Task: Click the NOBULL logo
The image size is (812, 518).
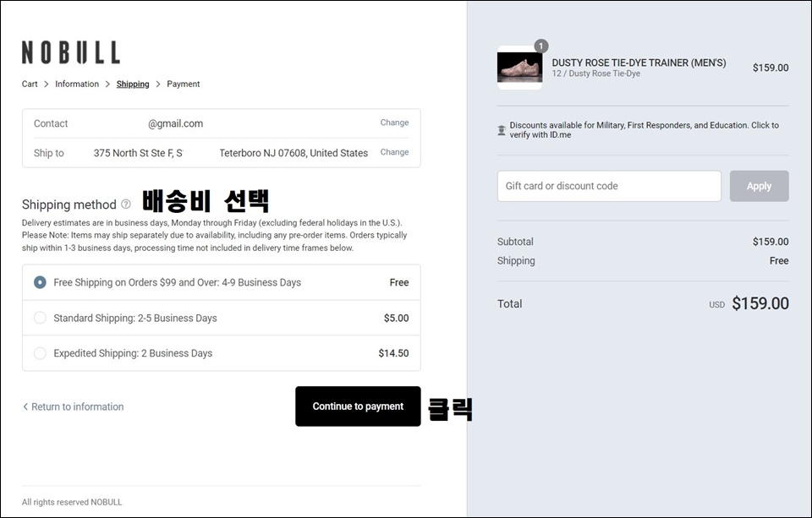Action: [71, 52]
